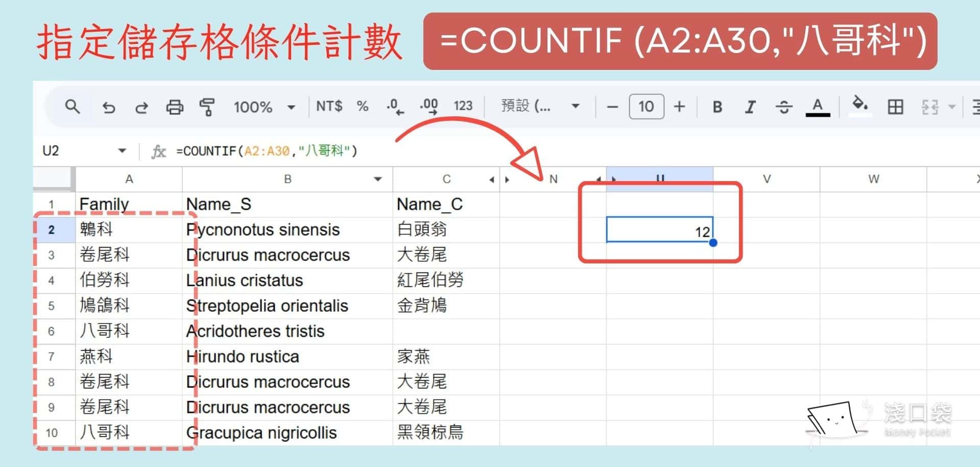This screenshot has height=467, width=980.
Task: Undo the last action
Action: coord(108,107)
